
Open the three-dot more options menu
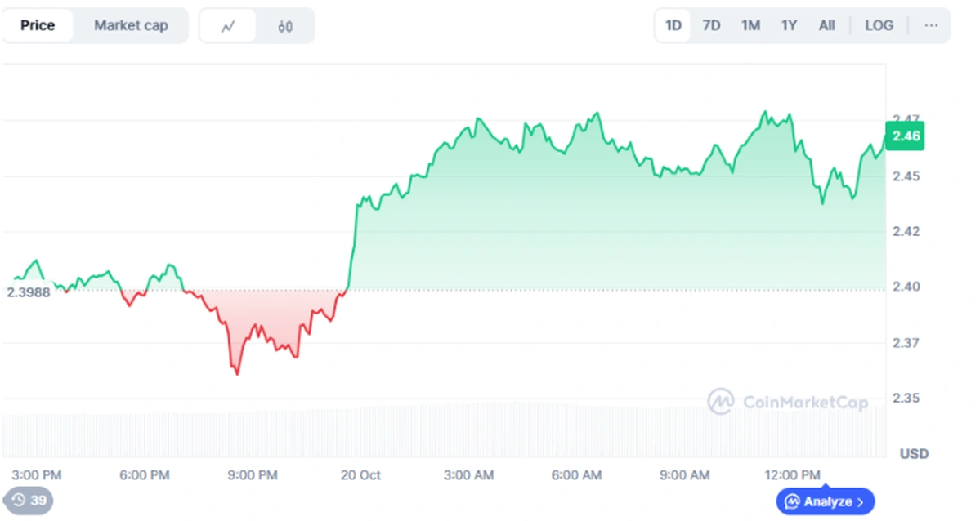pyautogui.click(x=931, y=25)
